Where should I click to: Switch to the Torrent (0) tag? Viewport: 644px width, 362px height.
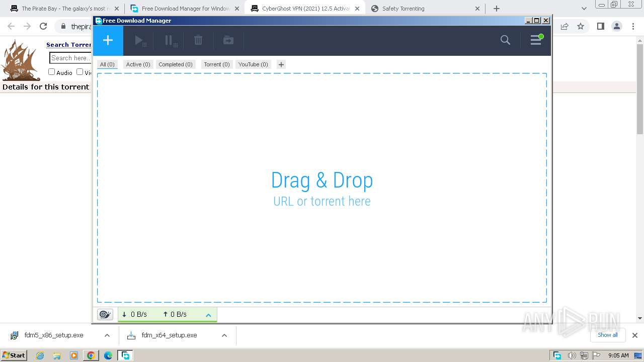pyautogui.click(x=217, y=64)
